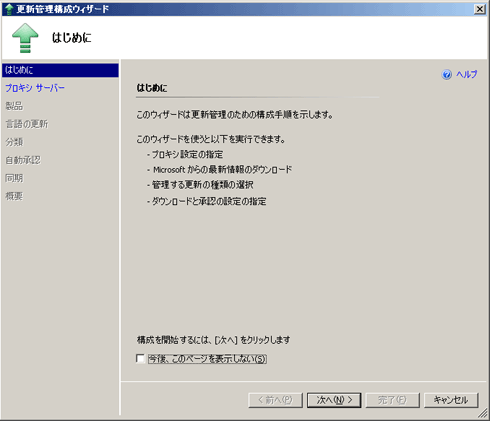Check the 今後、このページを表示しない checkbox
The width and height of the screenshot is (490, 421).
140,358
